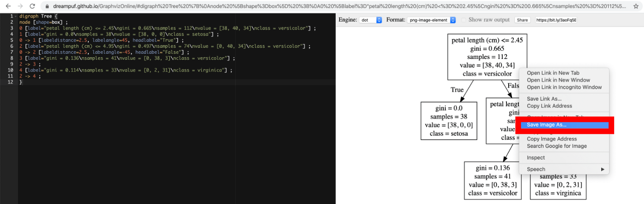Click the bit.ly share URL field
644x204 pixels.
556,20
